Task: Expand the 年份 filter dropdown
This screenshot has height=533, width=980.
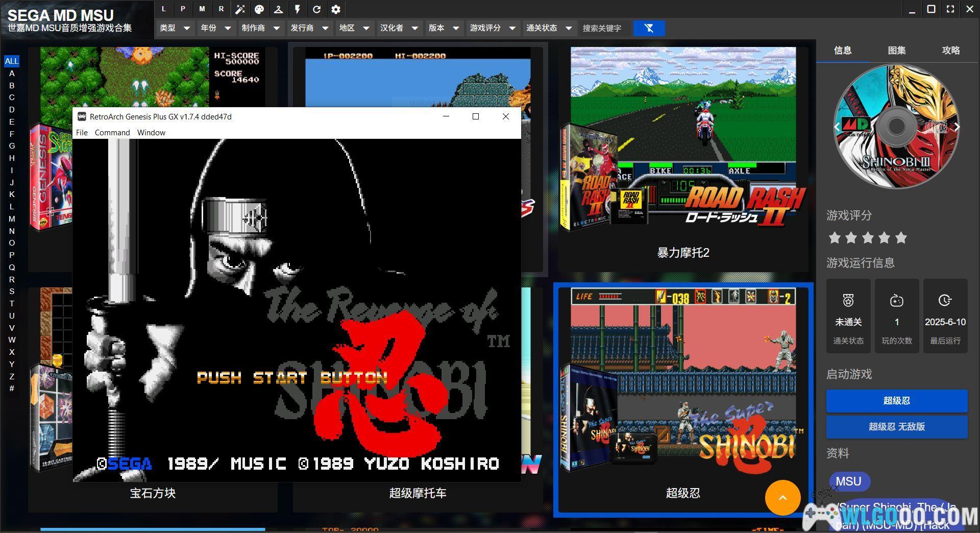Action: (216, 28)
